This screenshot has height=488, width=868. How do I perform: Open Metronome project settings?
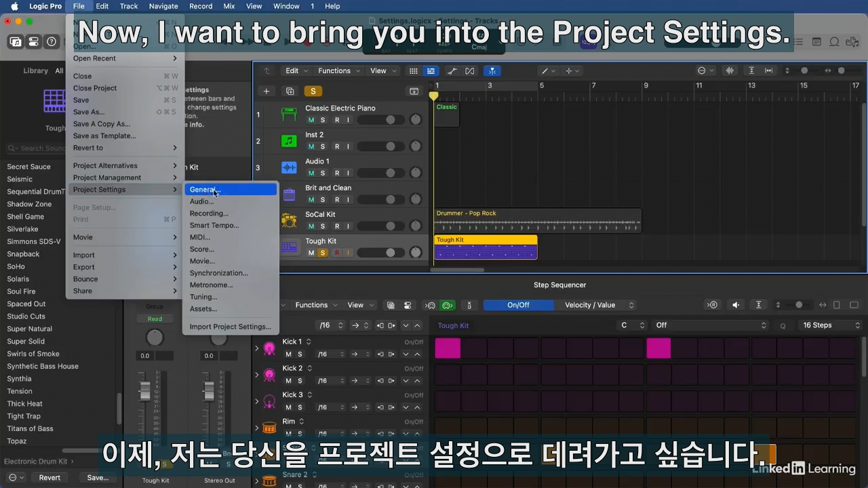tap(231, 285)
